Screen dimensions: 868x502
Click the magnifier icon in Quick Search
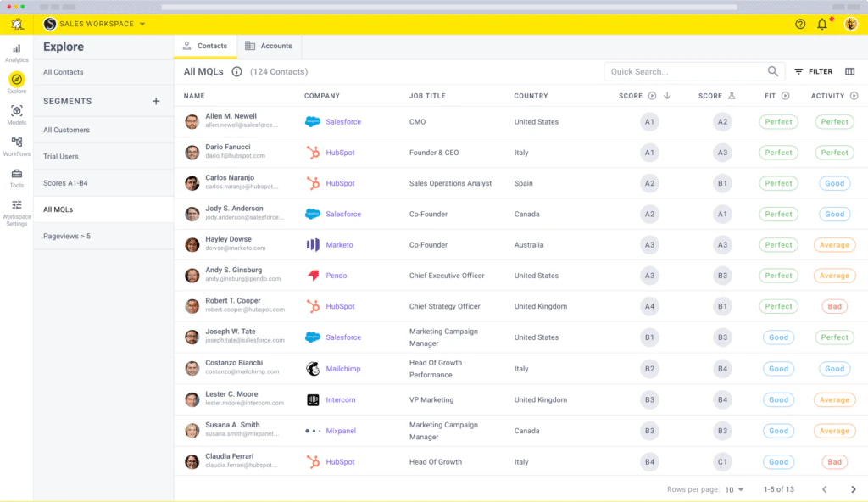[x=772, y=71]
